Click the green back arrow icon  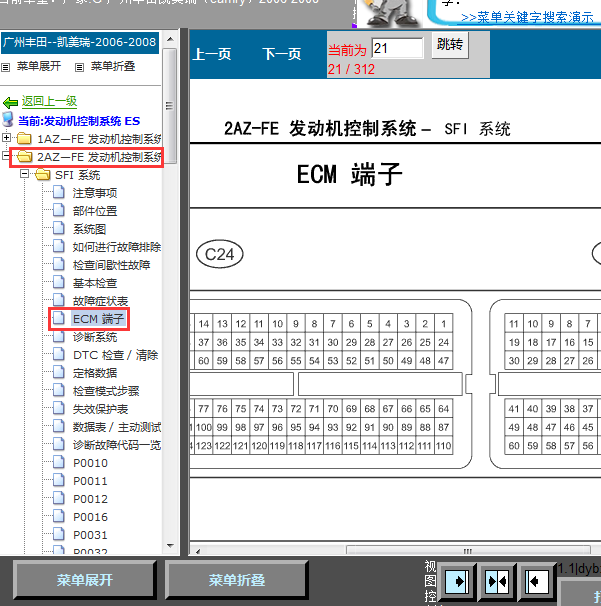(x=10, y=102)
